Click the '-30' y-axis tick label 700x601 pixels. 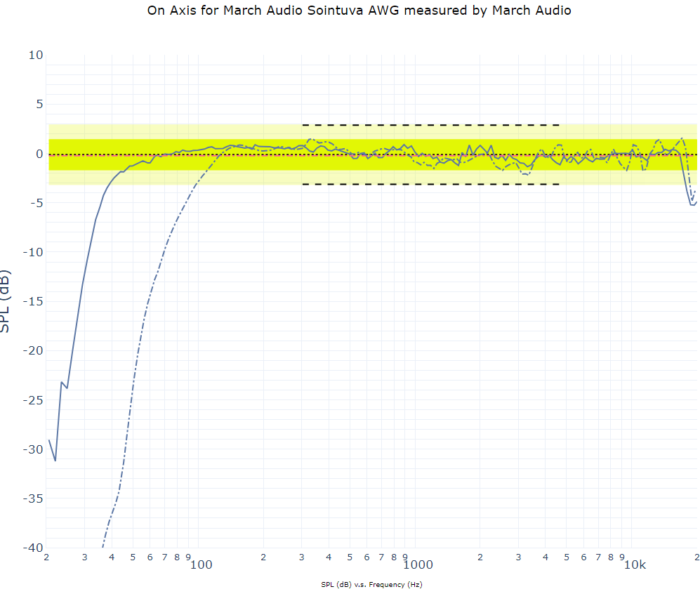pyautogui.click(x=33, y=449)
